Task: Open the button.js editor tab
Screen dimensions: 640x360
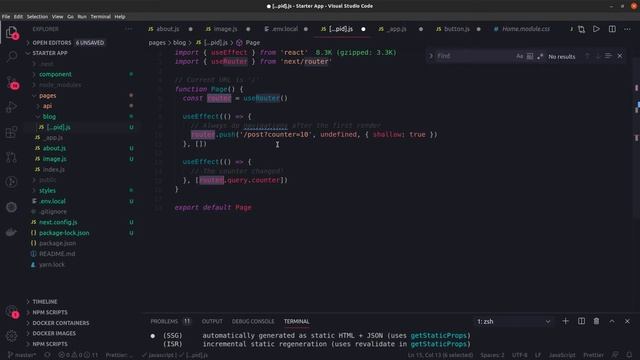Action: coord(456,29)
